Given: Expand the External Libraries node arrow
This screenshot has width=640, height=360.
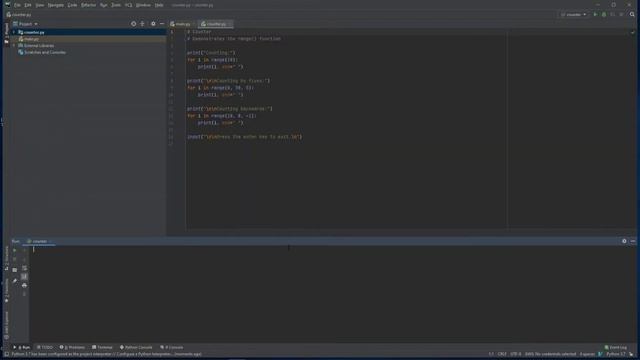Looking at the screenshot, I should point(14,46).
